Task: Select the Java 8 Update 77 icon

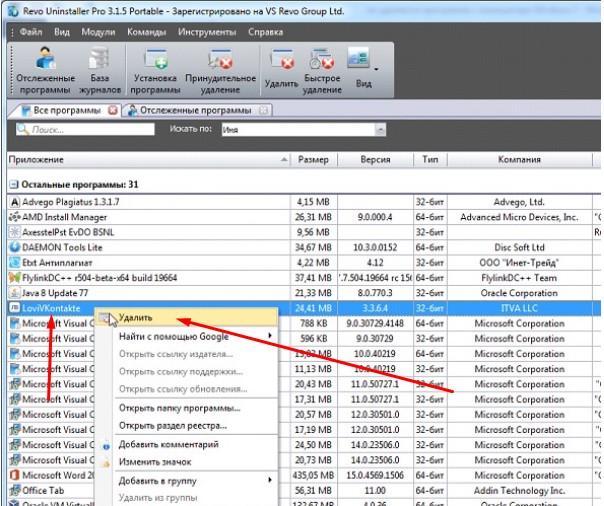Action: (x=14, y=293)
